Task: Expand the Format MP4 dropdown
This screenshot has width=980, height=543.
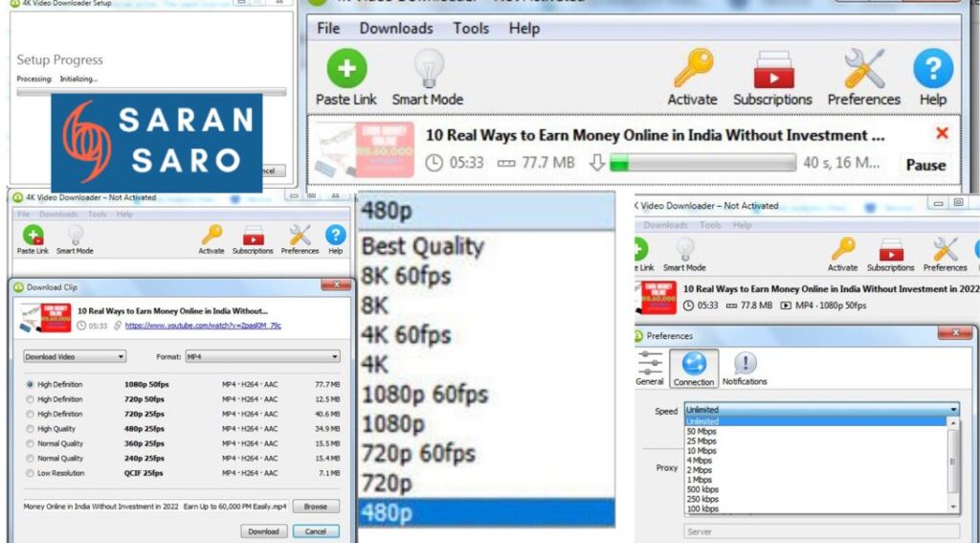Action: [262, 356]
